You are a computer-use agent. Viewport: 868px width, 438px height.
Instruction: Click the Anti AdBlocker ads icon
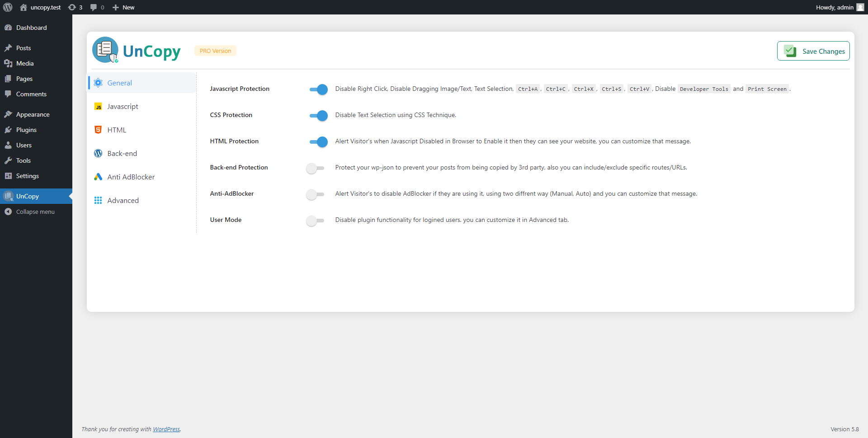pos(98,177)
